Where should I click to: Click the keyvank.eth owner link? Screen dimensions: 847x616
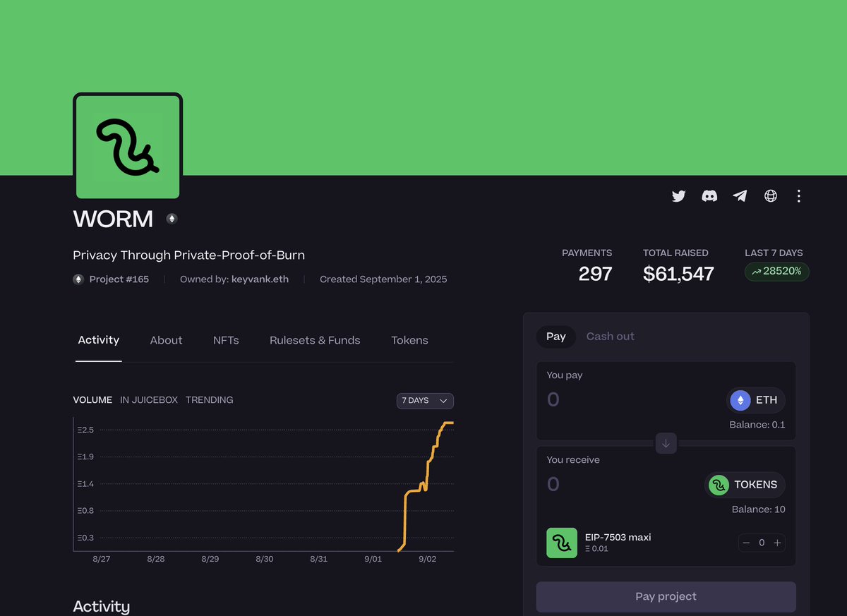260,279
